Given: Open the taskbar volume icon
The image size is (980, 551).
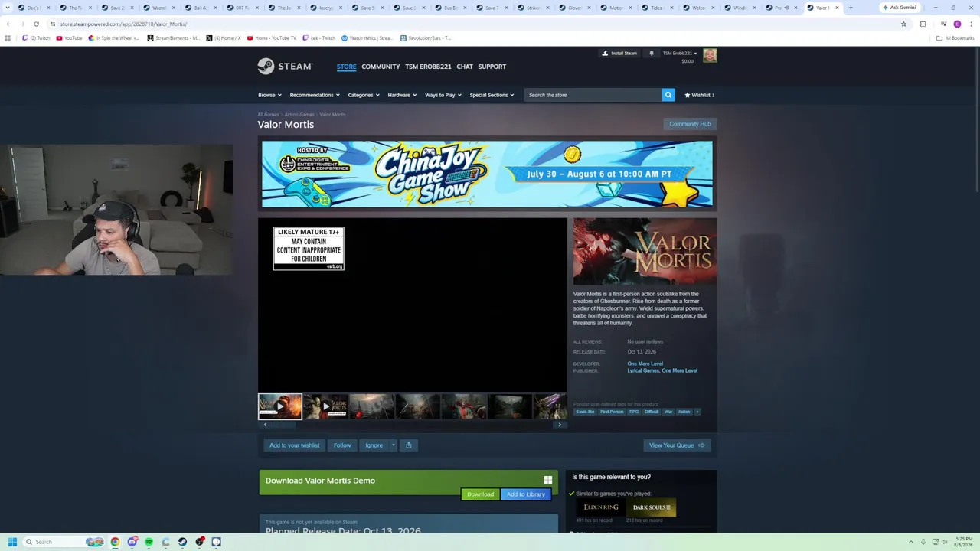Looking at the screenshot, I should (x=945, y=542).
